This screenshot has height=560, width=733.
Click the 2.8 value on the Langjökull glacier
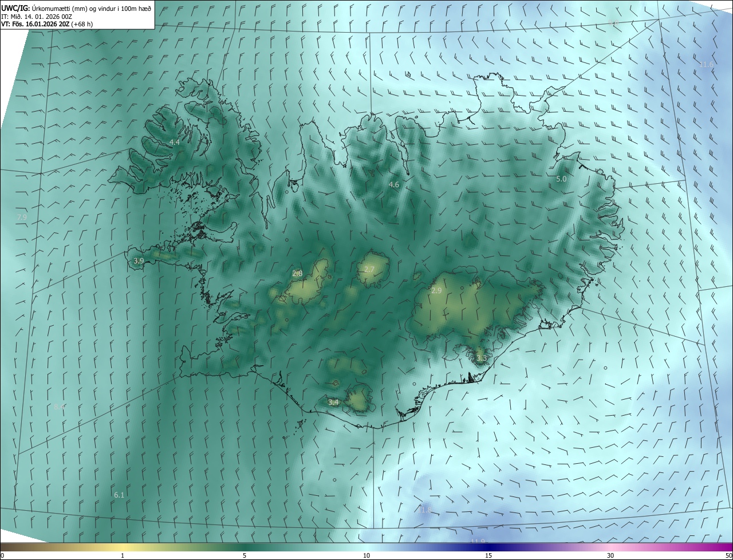pyautogui.click(x=297, y=273)
